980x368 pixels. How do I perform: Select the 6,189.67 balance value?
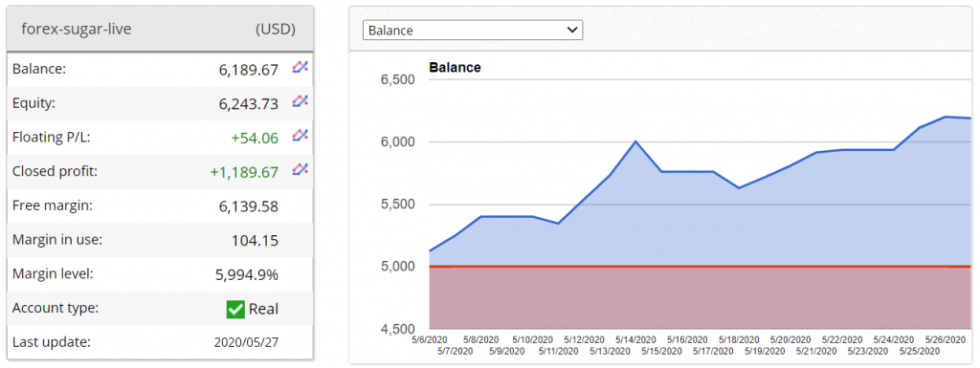coord(248,70)
